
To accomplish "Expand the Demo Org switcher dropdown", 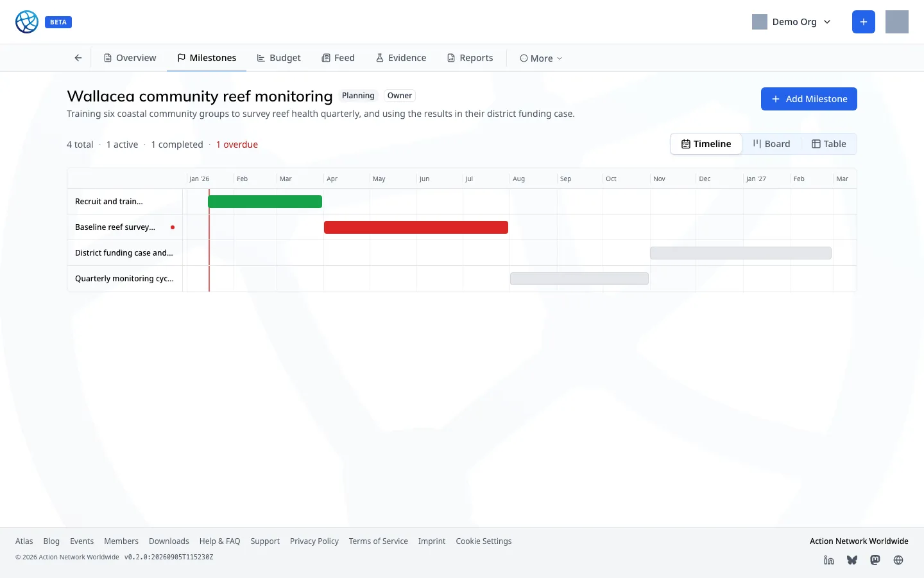I will pos(792,22).
